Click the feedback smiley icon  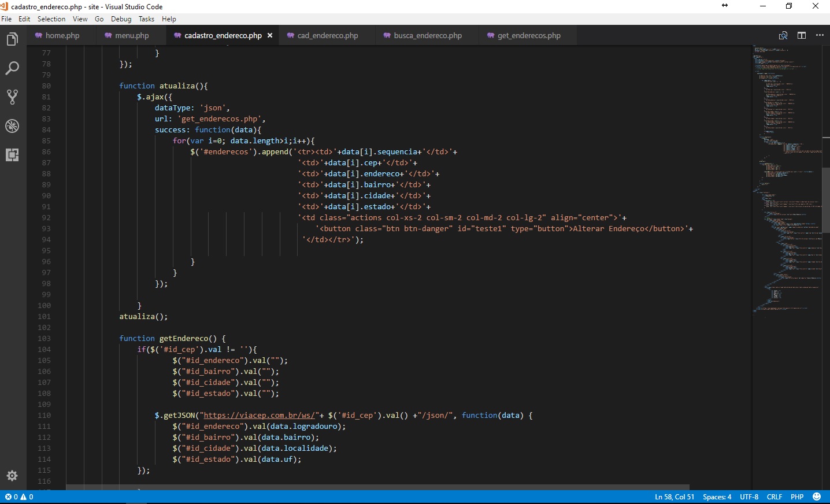817,496
